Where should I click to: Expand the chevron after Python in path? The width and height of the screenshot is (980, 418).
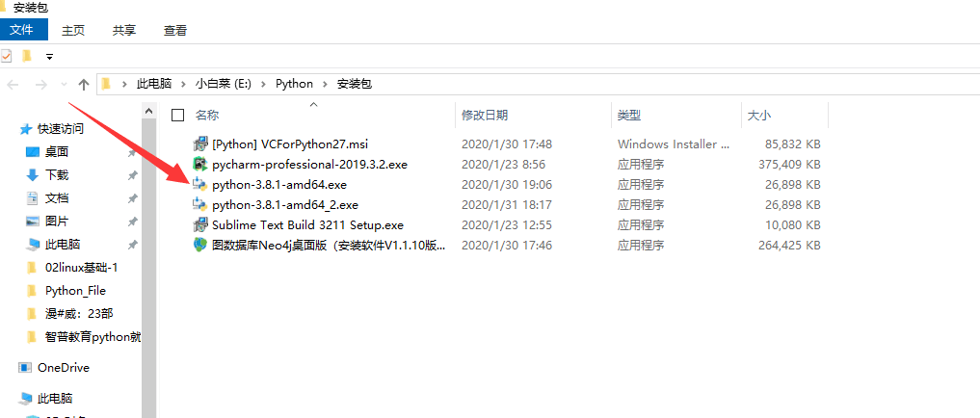(325, 84)
